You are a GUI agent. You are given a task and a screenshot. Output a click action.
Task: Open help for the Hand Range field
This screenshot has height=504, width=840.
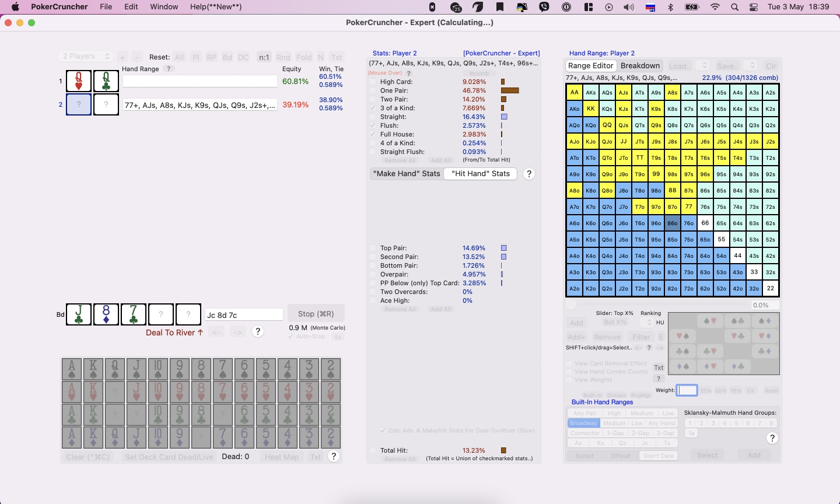click(x=169, y=69)
